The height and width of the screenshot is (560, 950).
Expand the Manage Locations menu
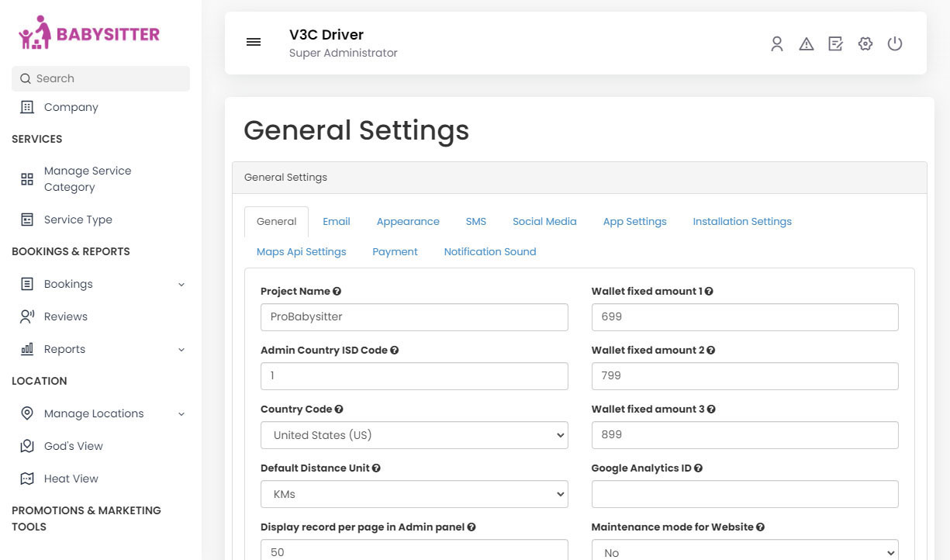click(92, 413)
